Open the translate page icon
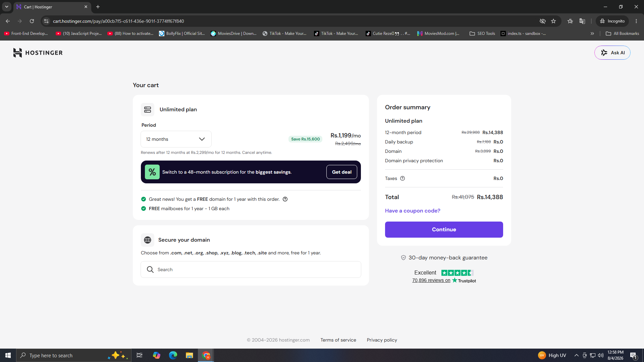 tap(582, 21)
